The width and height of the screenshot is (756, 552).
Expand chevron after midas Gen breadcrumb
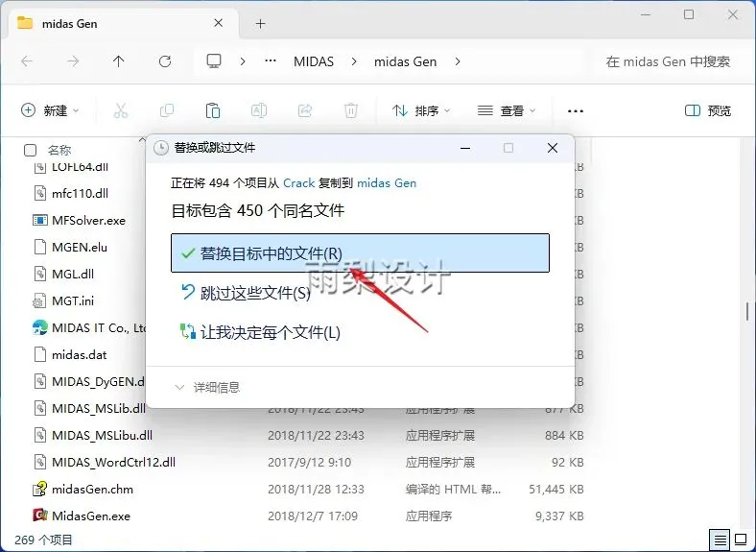coord(457,61)
